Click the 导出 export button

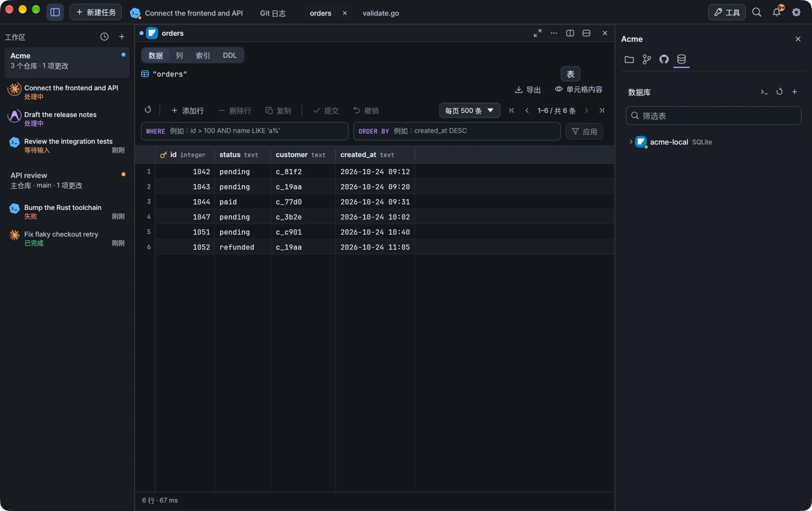[528, 90]
